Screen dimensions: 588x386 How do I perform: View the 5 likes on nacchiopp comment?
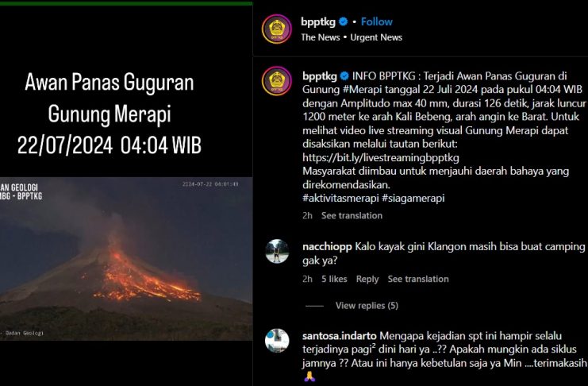coord(334,279)
